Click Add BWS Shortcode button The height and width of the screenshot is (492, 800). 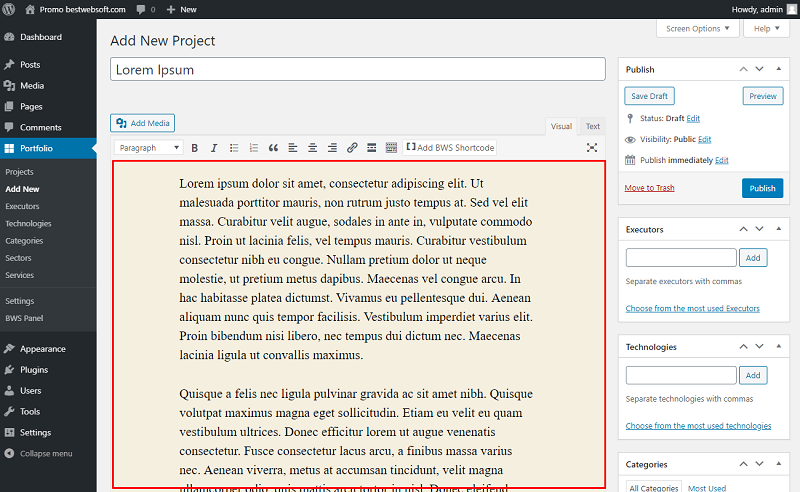450,147
